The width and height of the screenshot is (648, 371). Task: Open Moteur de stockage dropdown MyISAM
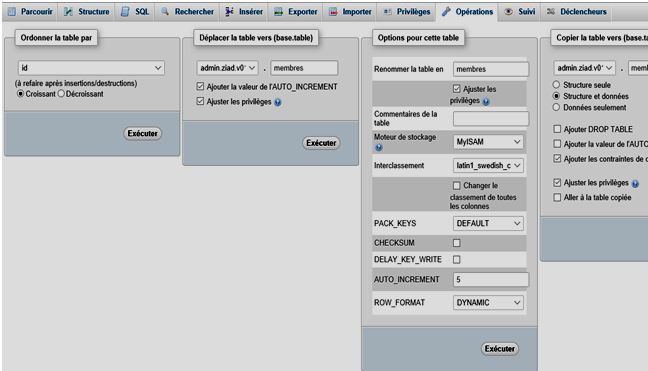pyautogui.click(x=488, y=142)
